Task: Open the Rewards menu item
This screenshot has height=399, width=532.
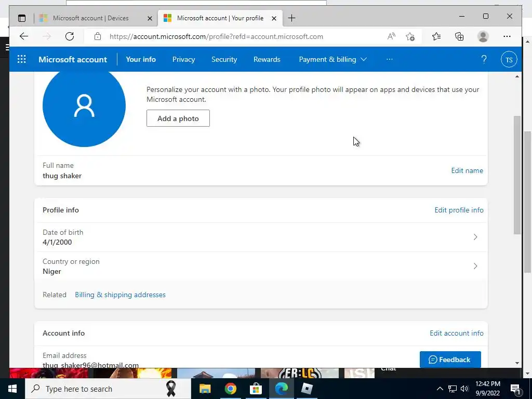Action: coord(267,59)
